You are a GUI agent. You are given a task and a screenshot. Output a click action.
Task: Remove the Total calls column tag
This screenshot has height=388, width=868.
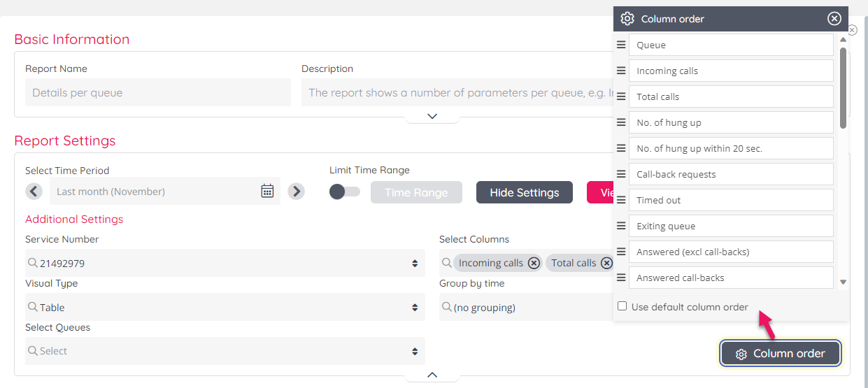point(606,263)
